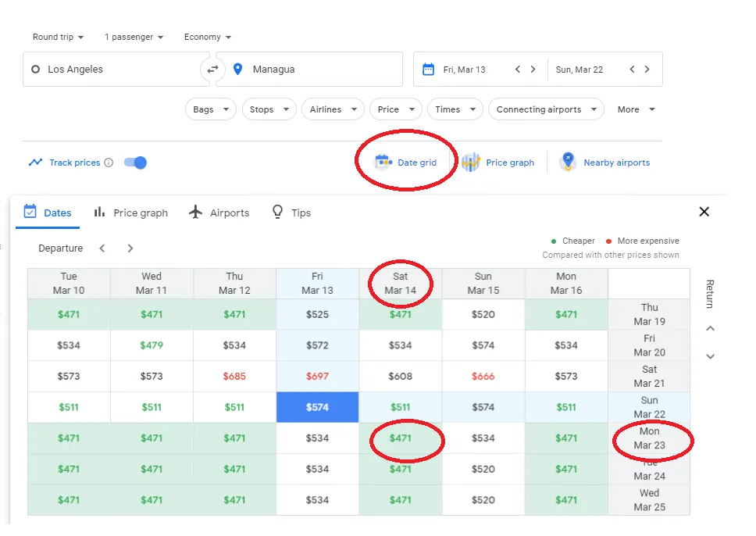Show earlier return dates with up arrow

[x=710, y=329]
